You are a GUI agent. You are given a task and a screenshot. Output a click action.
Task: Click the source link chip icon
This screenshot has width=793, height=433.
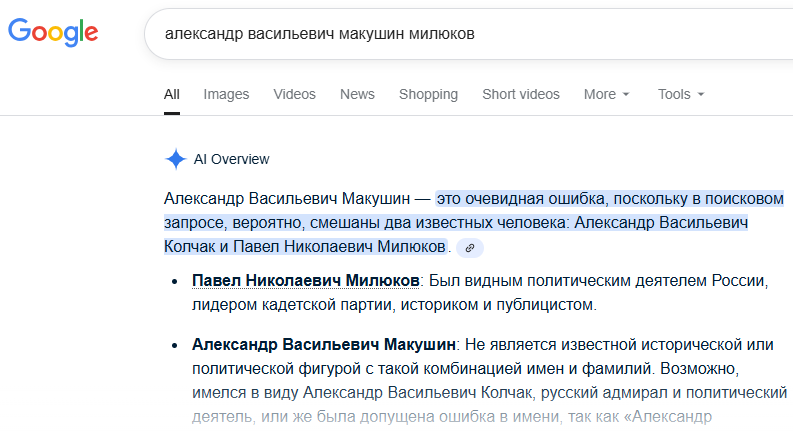(470, 247)
